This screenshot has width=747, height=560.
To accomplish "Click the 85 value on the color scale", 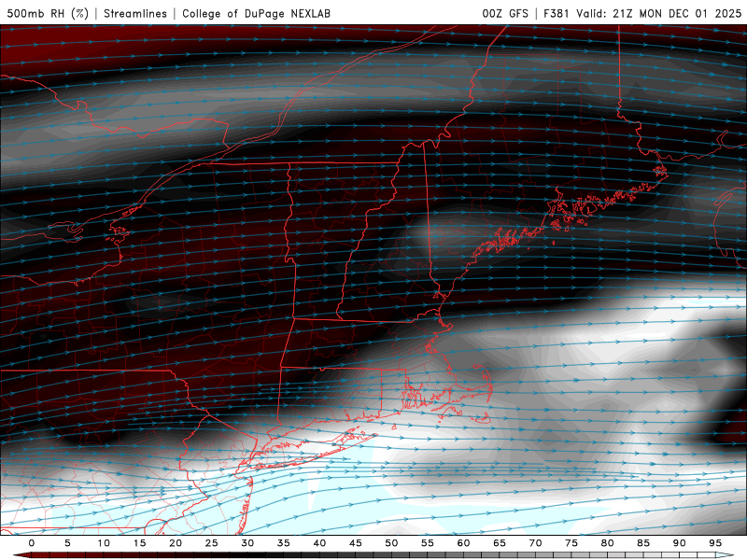I will point(643,543).
